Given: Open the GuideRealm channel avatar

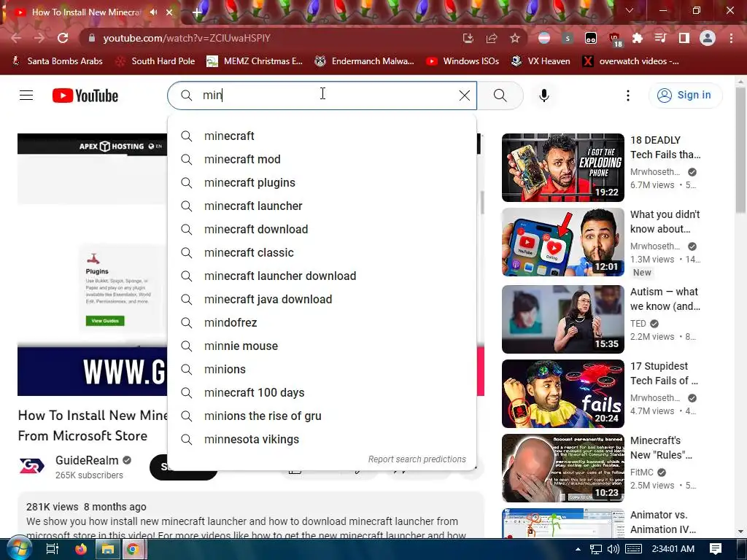Looking at the screenshot, I should (x=32, y=466).
